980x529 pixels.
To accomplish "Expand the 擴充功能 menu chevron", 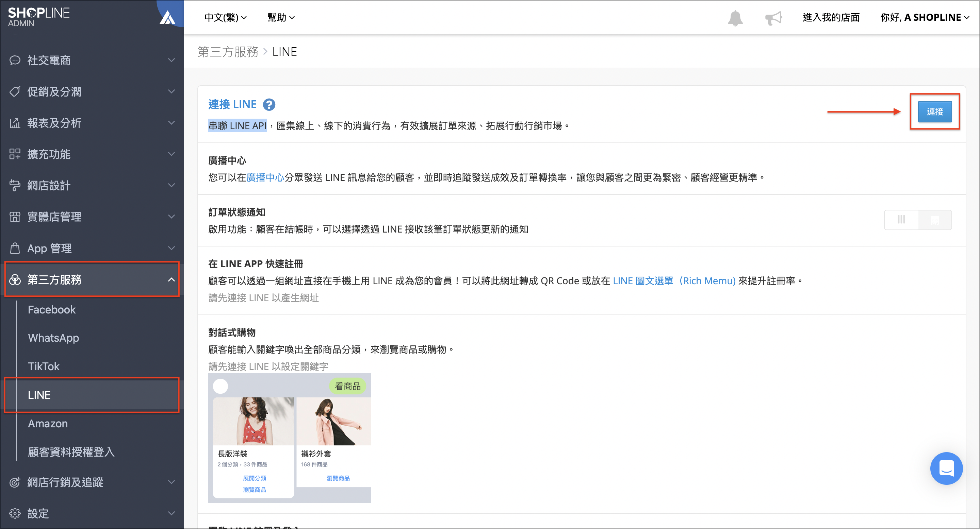I will click(171, 154).
